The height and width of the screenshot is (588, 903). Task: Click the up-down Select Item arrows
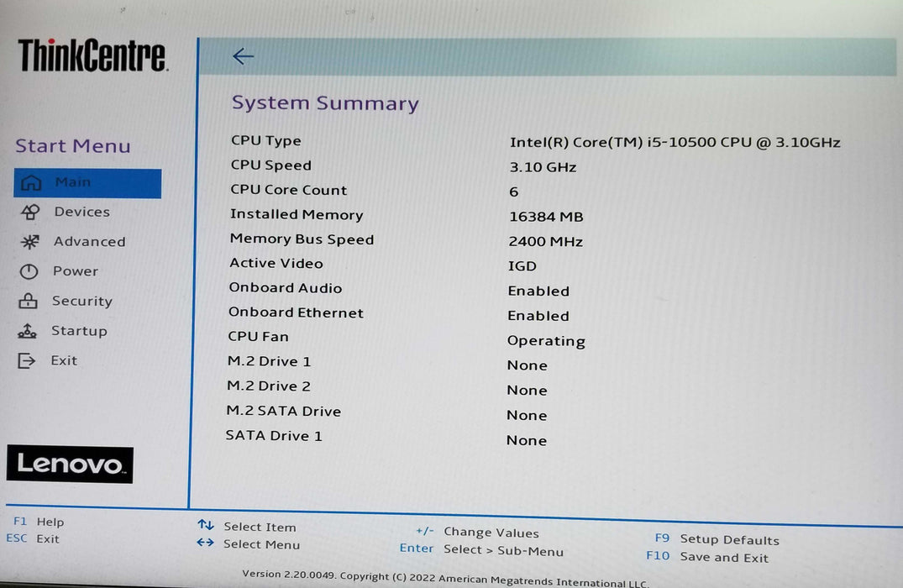point(206,525)
